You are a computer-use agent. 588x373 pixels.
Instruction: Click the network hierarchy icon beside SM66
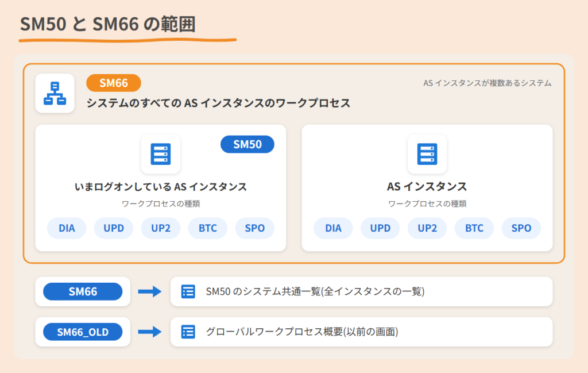click(x=55, y=93)
